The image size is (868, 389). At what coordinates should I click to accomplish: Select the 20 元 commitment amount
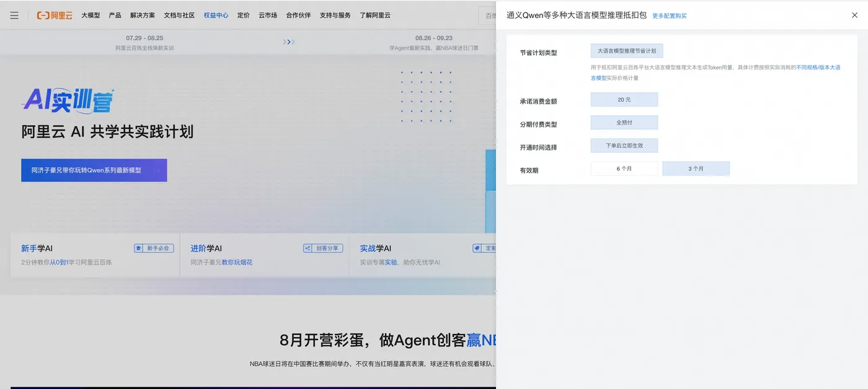coord(624,100)
